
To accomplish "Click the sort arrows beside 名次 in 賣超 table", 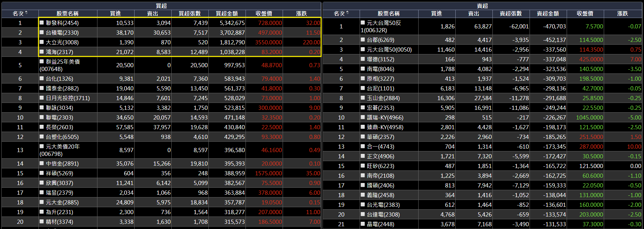I will pyautogui.click(x=347, y=13).
